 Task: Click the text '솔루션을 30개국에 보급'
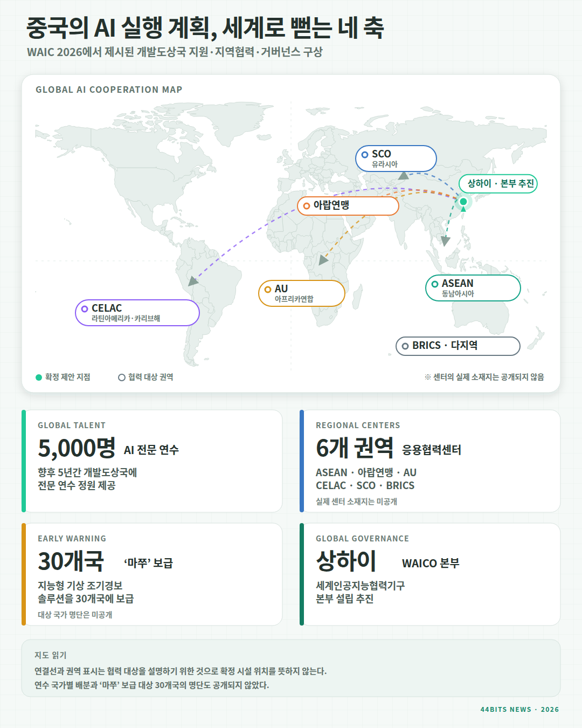[86, 599]
